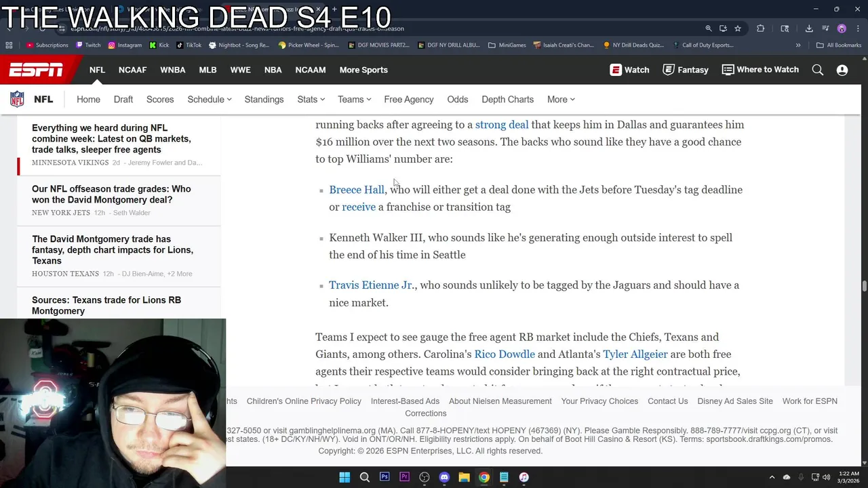Open the Travis Etienne Jr. link

(372, 285)
